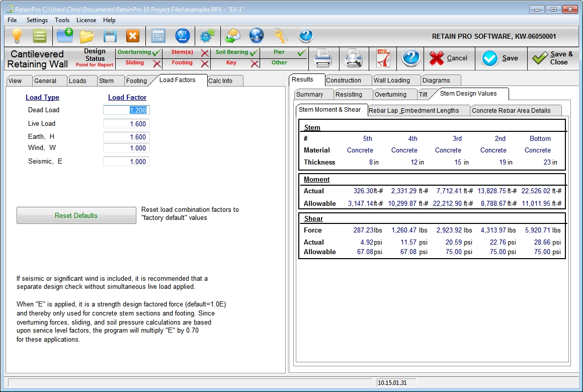
Task: Open the Settings menu
Action: coord(37,20)
